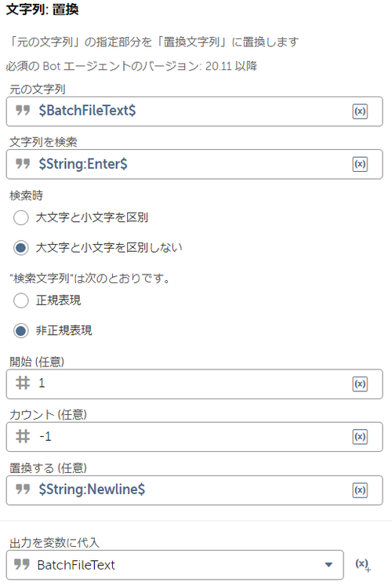Open variable picker for 元の文字列 field

click(360, 111)
